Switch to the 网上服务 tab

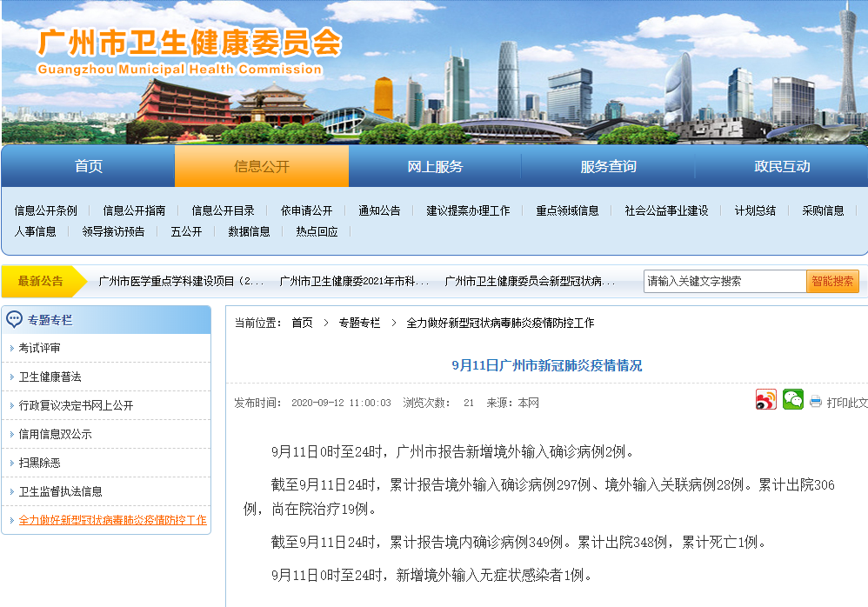435,166
